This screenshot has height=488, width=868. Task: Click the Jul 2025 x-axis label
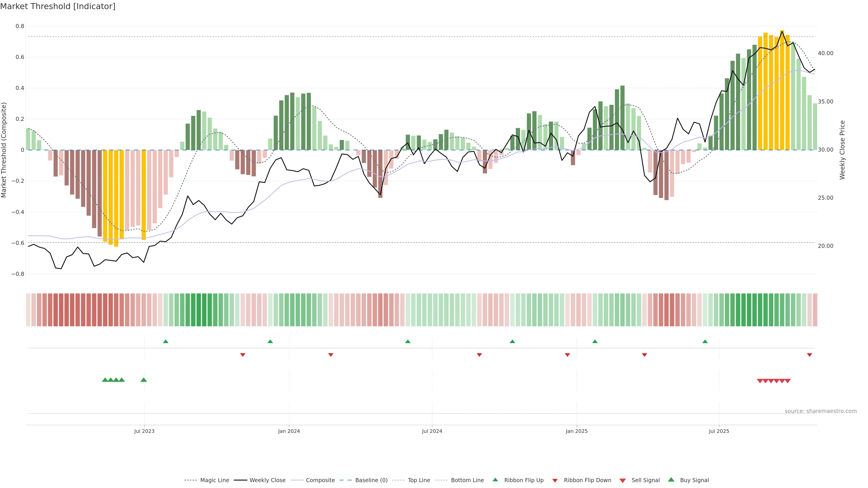719,431
